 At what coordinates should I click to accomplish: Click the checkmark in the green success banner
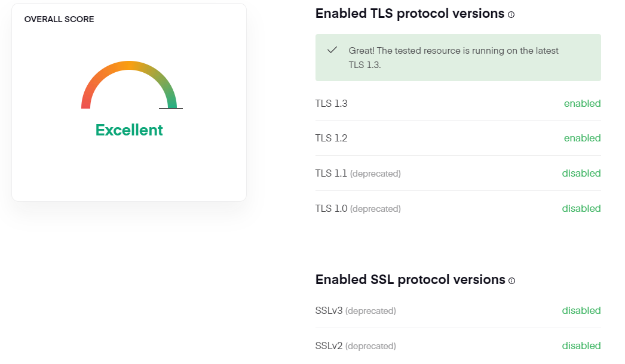tap(332, 51)
